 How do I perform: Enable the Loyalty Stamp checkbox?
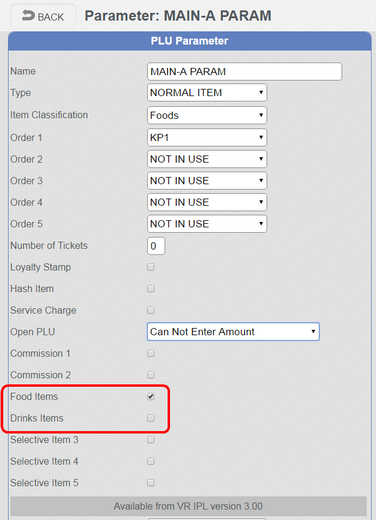151,267
